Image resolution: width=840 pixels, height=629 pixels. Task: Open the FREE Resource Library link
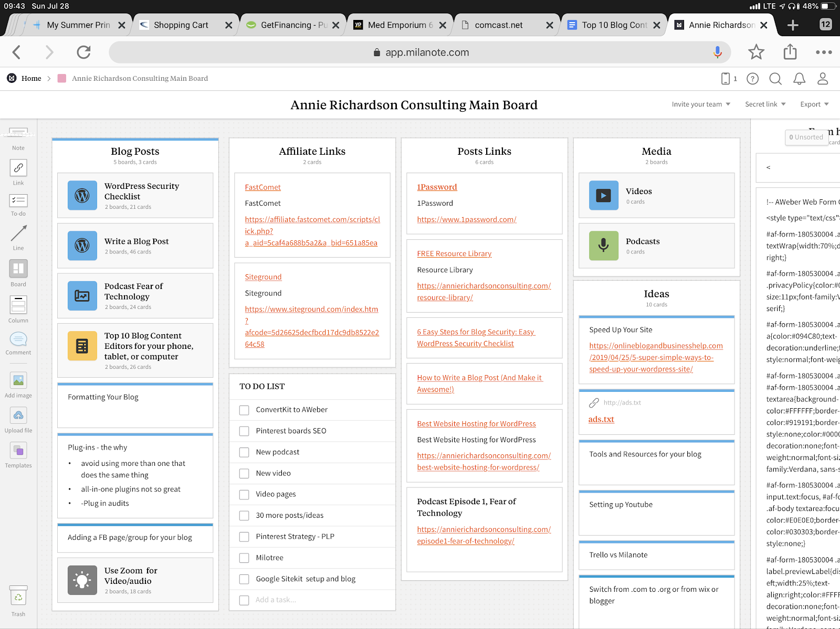454,254
